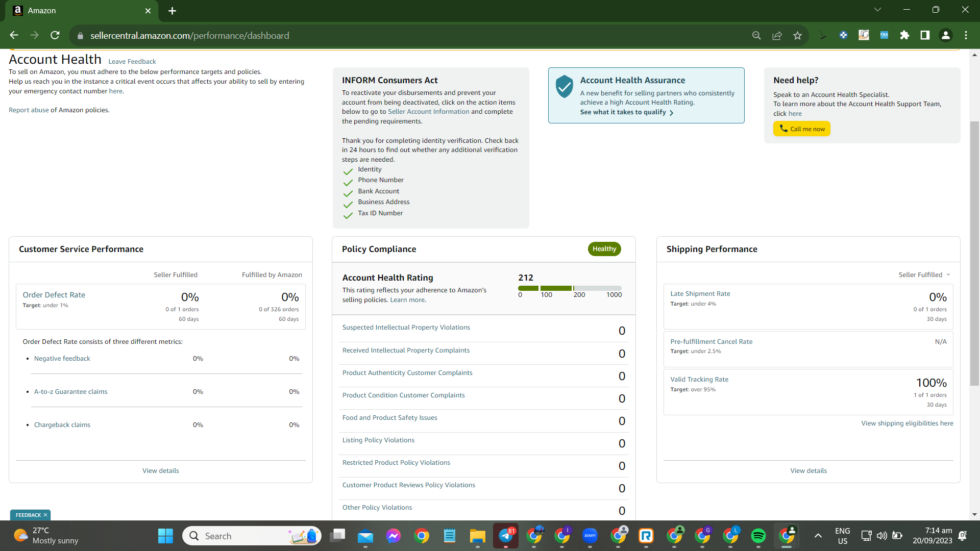Image resolution: width=980 pixels, height=551 pixels.
Task: Open Listing Policy Violations
Action: point(378,440)
